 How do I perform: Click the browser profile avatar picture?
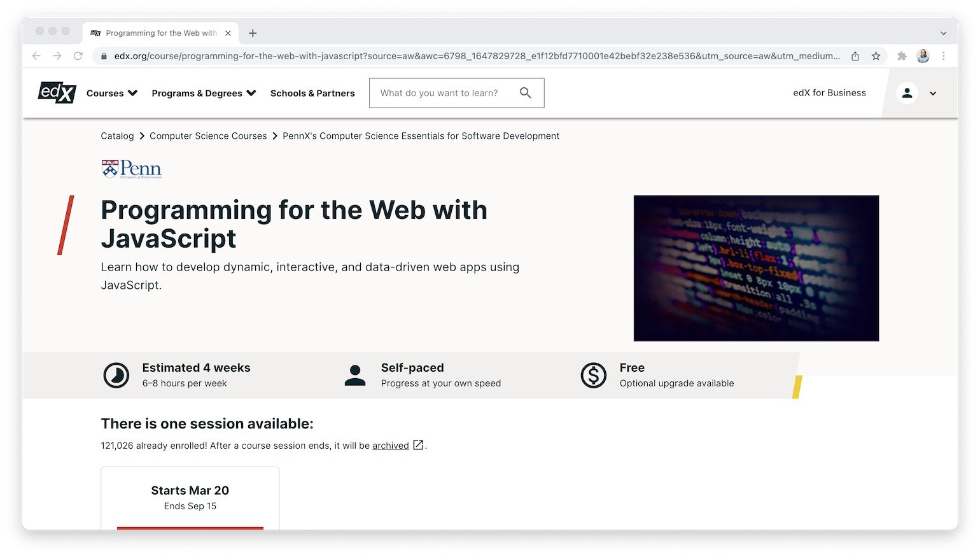[923, 56]
